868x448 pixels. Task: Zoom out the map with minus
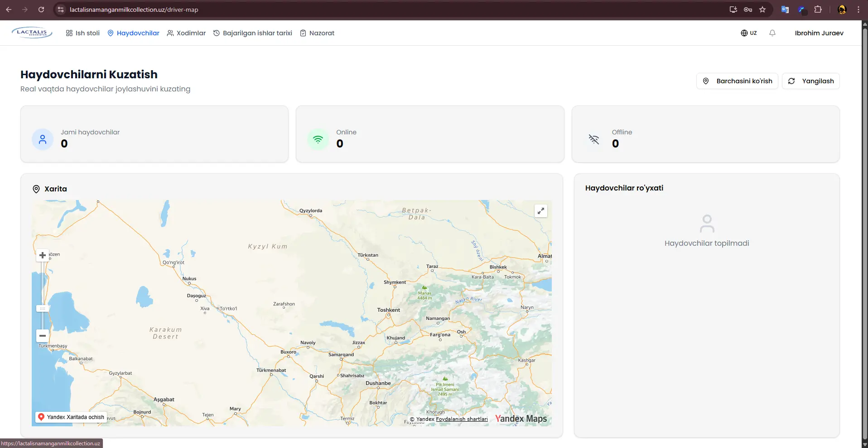[43, 336]
